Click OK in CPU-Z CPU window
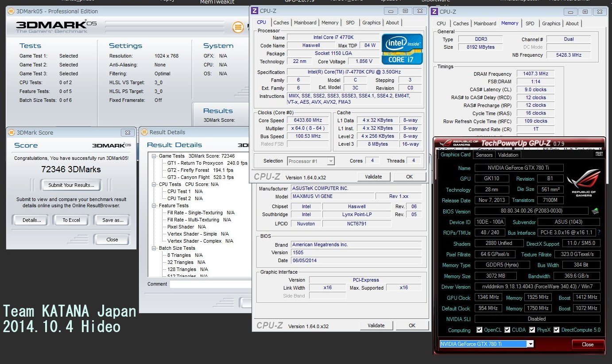The height and width of the screenshot is (364, 612). (x=409, y=177)
